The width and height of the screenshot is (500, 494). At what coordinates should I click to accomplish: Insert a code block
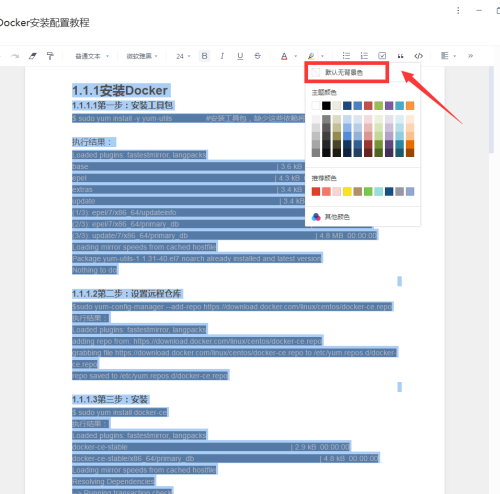click(x=418, y=56)
